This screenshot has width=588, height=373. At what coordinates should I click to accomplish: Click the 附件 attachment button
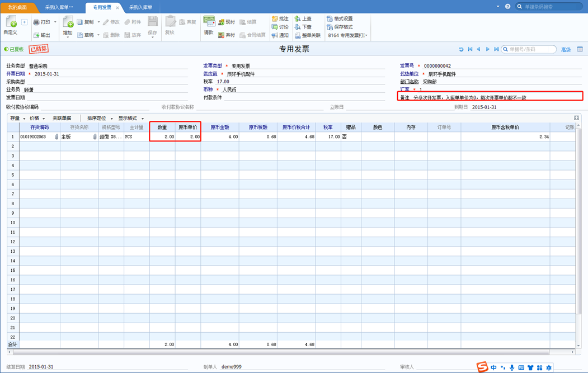133,22
